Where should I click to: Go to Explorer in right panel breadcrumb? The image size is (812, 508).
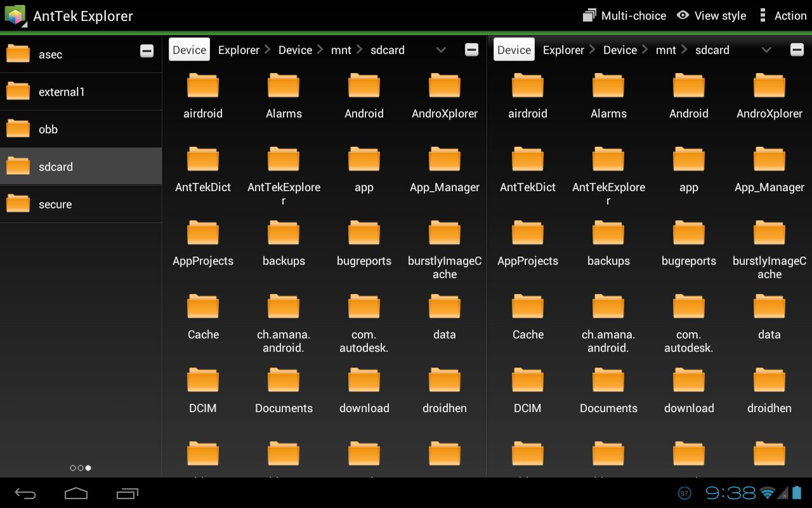(563, 50)
